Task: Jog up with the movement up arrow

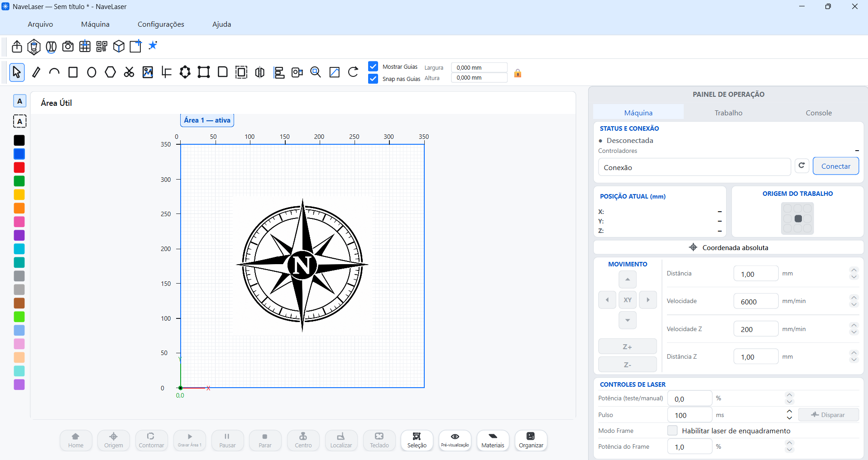Action: pos(628,279)
